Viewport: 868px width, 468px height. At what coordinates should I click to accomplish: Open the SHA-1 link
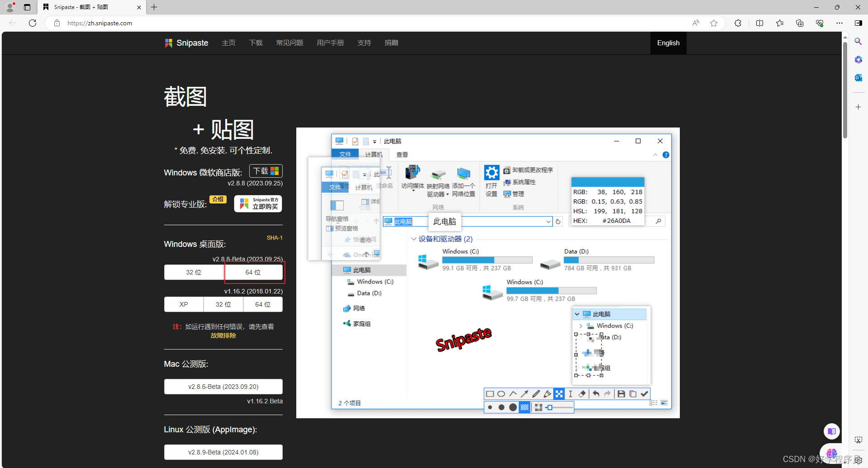coord(275,238)
